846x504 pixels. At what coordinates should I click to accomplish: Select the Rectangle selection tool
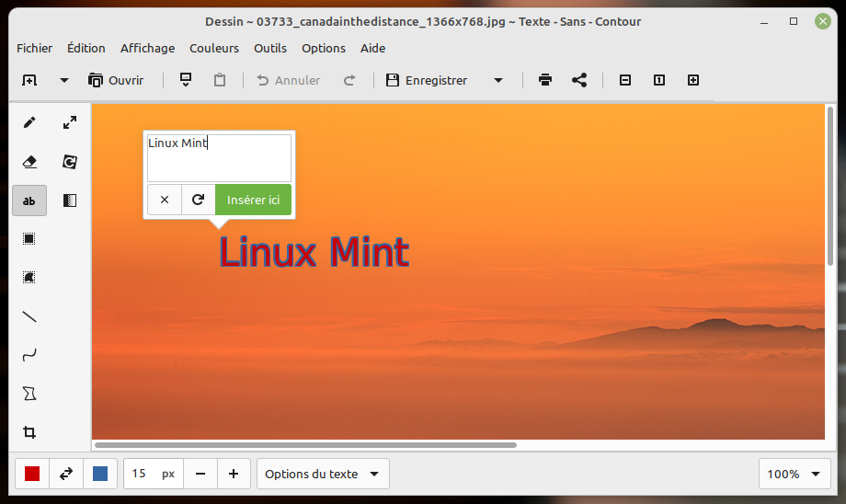coord(29,239)
